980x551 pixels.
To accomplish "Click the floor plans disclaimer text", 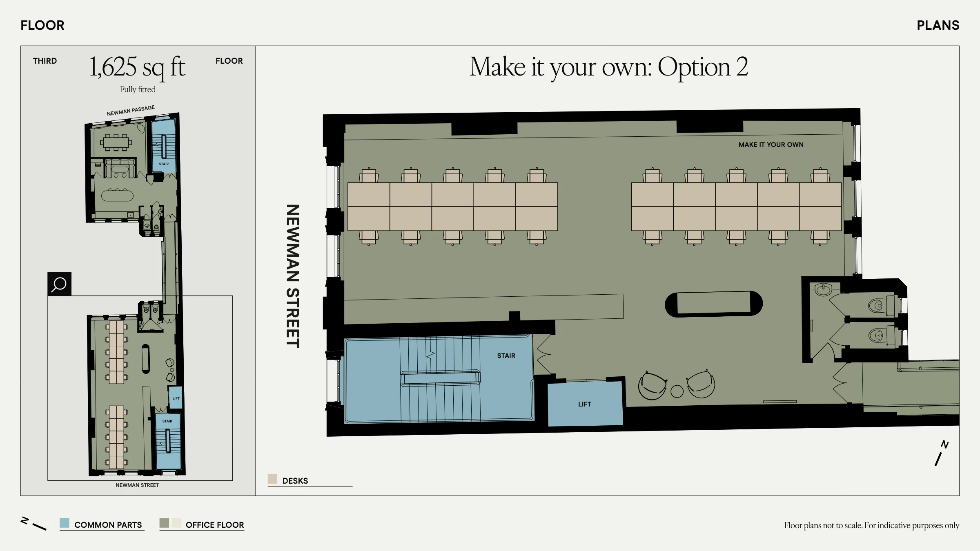I will 871,525.
